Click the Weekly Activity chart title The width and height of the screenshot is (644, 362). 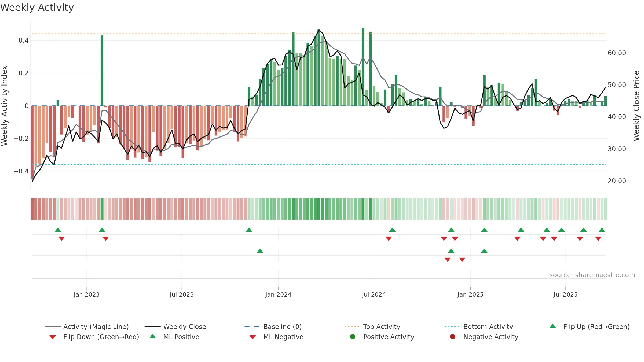[x=37, y=8]
